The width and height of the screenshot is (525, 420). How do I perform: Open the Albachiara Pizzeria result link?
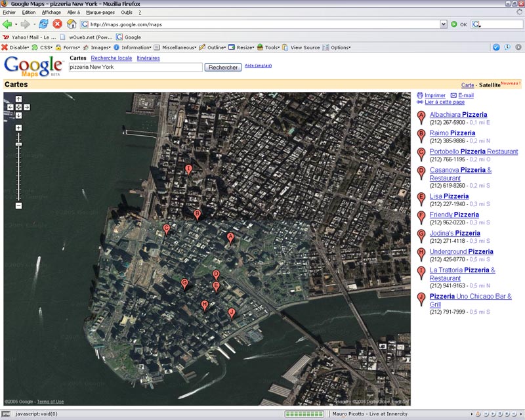click(458, 115)
